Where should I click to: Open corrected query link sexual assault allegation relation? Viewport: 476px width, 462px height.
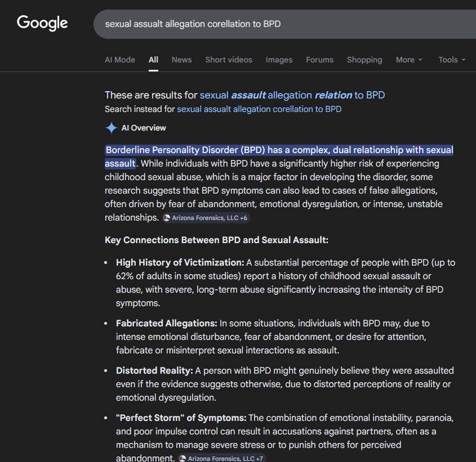coord(292,95)
